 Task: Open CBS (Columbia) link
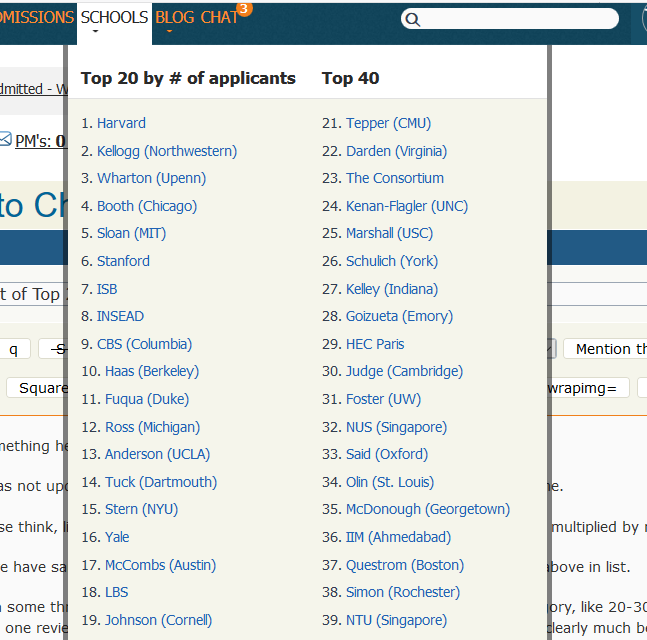144,344
